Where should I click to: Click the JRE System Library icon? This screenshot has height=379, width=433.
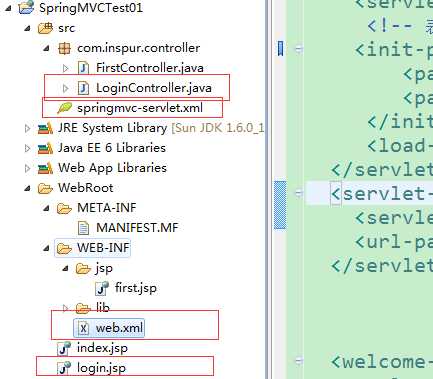tap(45, 128)
